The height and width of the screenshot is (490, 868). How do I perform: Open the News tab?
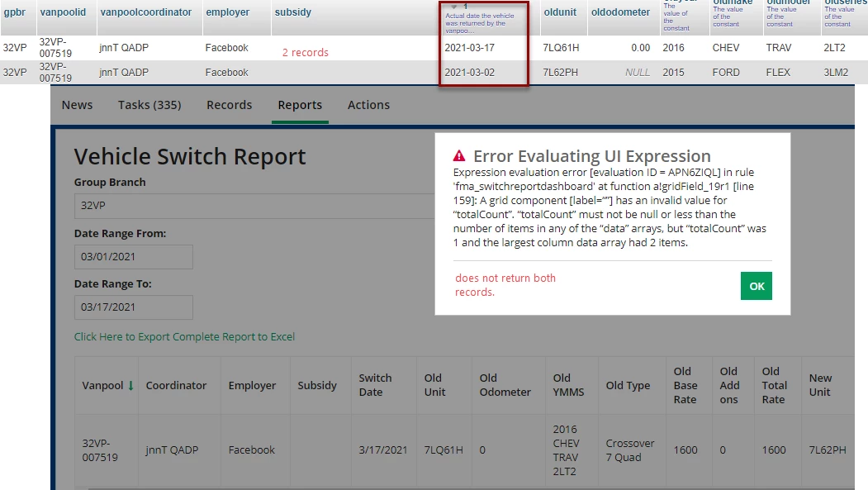pyautogui.click(x=77, y=105)
